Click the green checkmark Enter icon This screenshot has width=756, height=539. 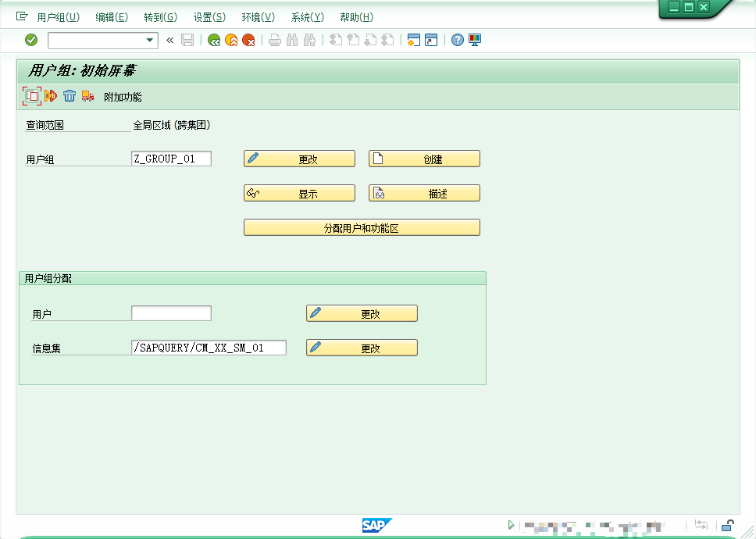(31, 40)
